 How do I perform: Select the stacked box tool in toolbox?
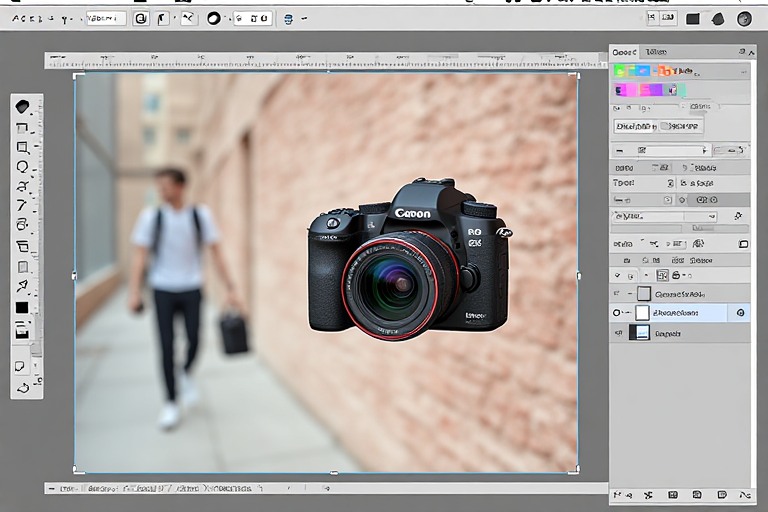(x=23, y=245)
